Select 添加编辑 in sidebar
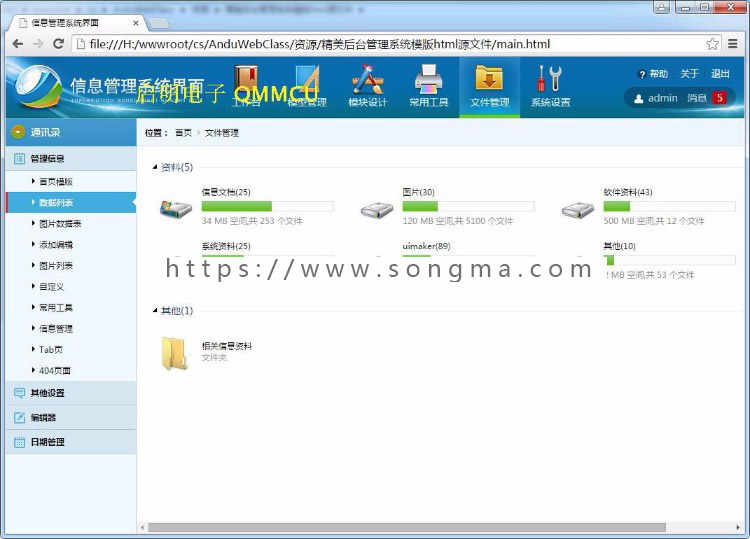 tap(55, 245)
